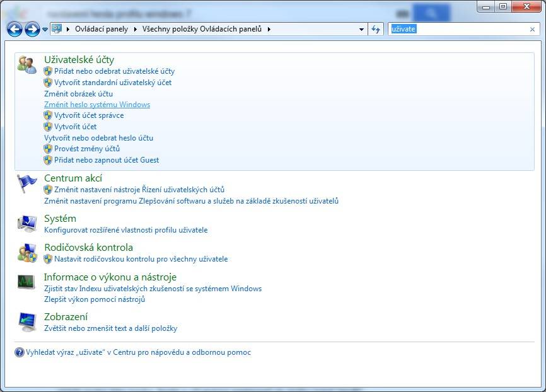
Task: Open Přidat nebo odebrat uživatelské účty
Action: (115, 71)
